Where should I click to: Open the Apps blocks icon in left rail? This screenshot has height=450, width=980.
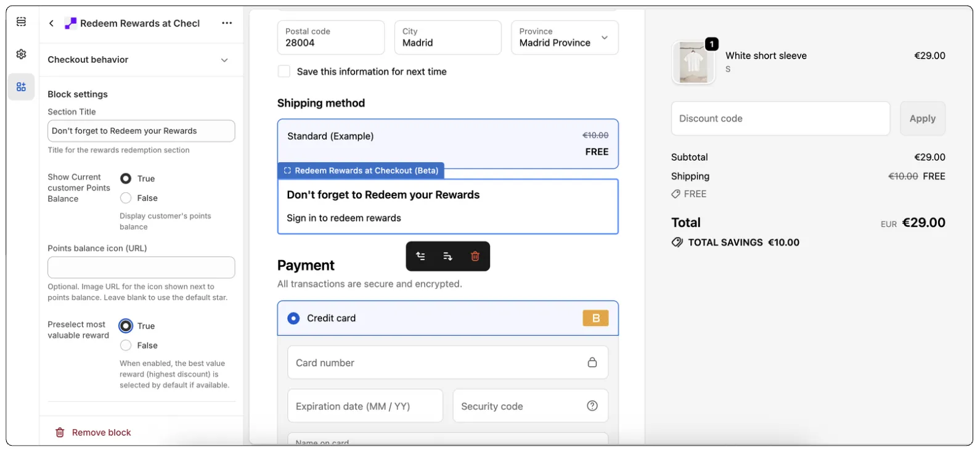pos(21,87)
